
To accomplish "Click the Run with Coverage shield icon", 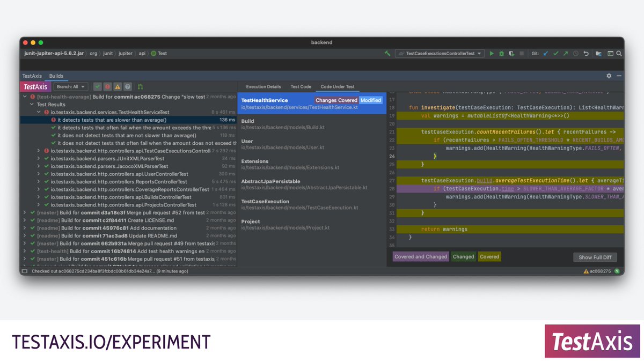I will coord(511,54).
